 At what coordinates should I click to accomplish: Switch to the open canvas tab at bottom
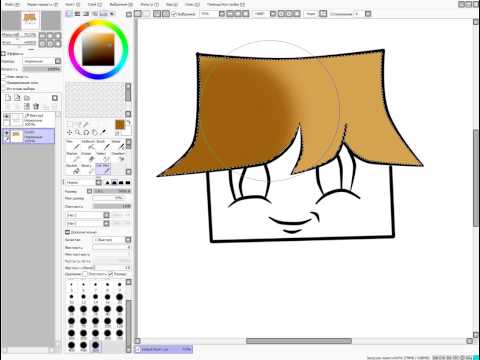click(163, 349)
